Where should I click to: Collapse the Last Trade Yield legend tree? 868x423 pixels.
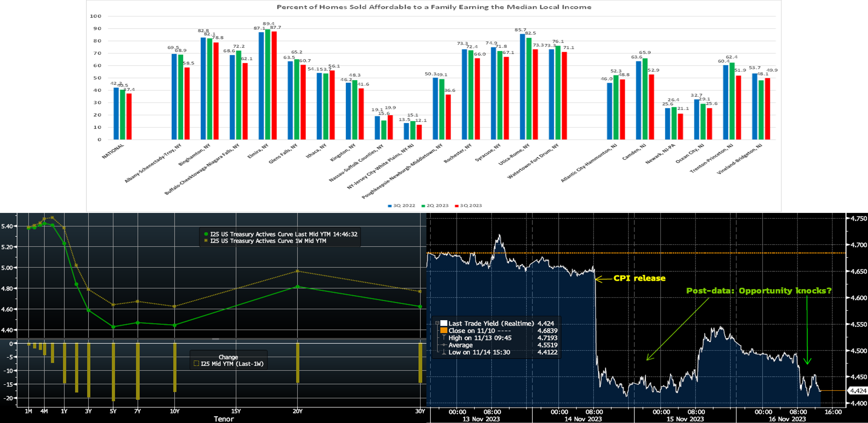click(437, 323)
